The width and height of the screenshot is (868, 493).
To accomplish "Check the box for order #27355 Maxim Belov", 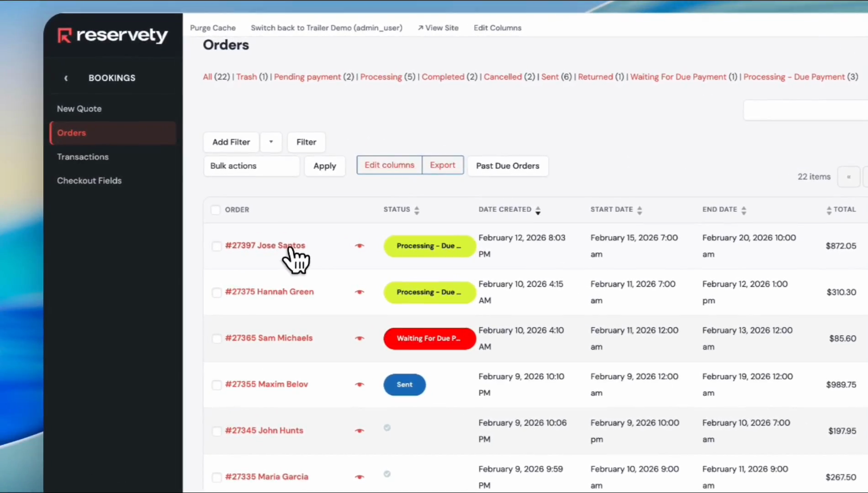I will 217,385.
